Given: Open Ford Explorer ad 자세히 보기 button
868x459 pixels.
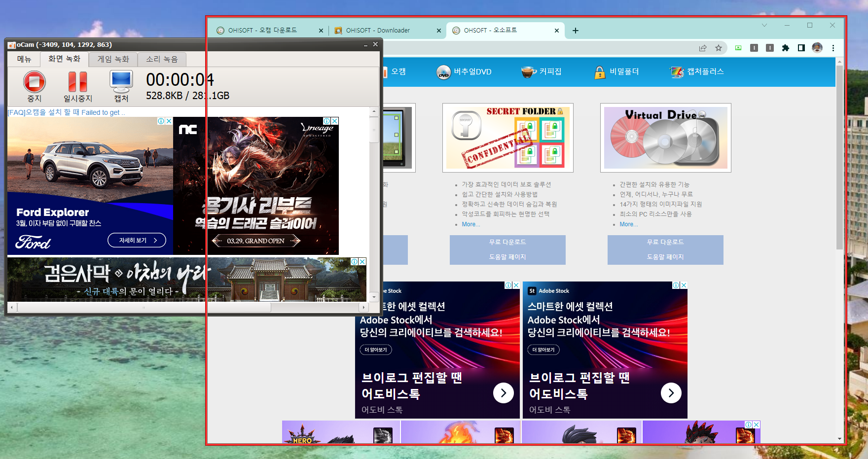Looking at the screenshot, I should [137, 240].
